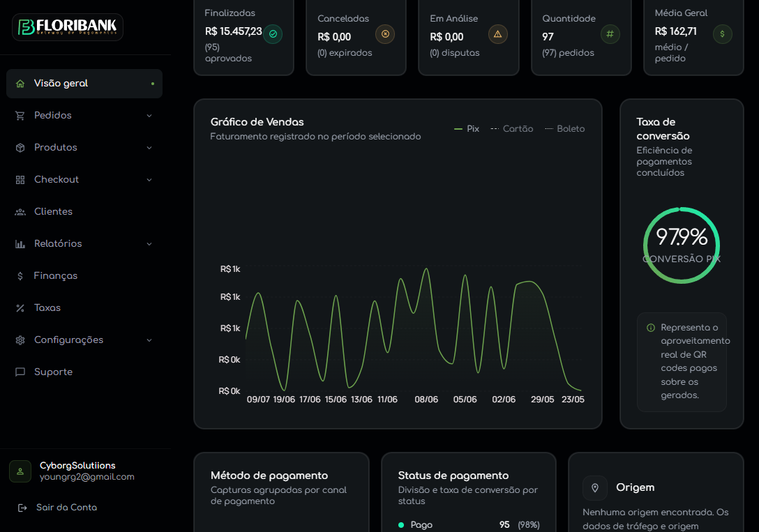
Task: Open the Finanças menu item
Action: pos(84,276)
